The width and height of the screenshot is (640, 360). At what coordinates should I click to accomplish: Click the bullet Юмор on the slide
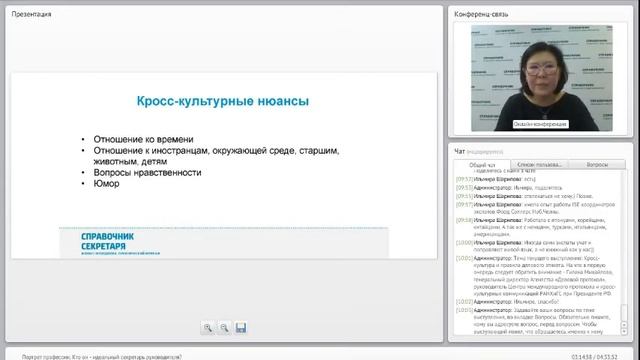point(107,183)
